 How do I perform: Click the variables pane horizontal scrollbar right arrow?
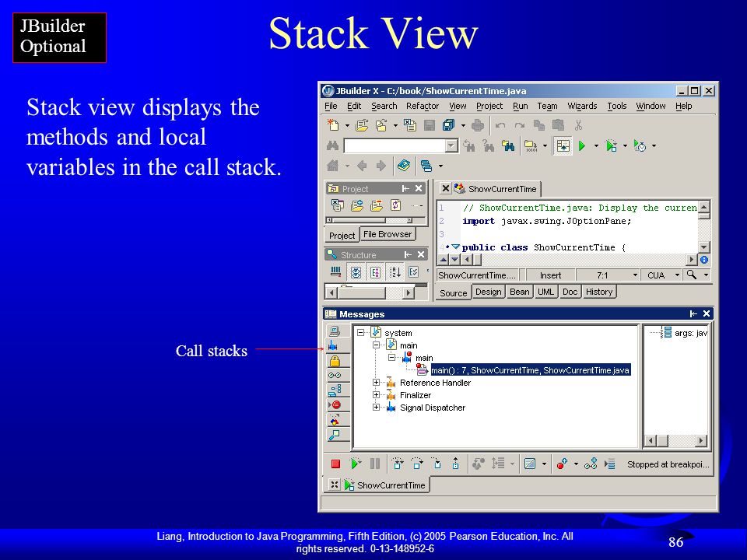point(701,440)
